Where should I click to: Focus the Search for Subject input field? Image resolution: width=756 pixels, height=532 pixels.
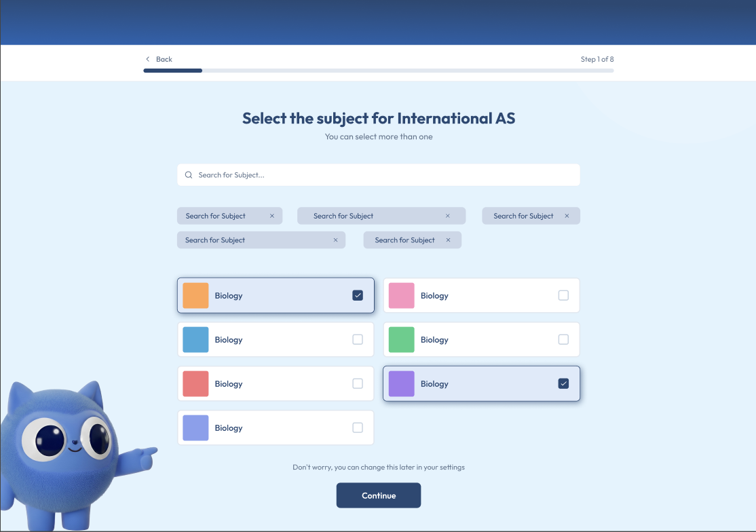[387, 175]
